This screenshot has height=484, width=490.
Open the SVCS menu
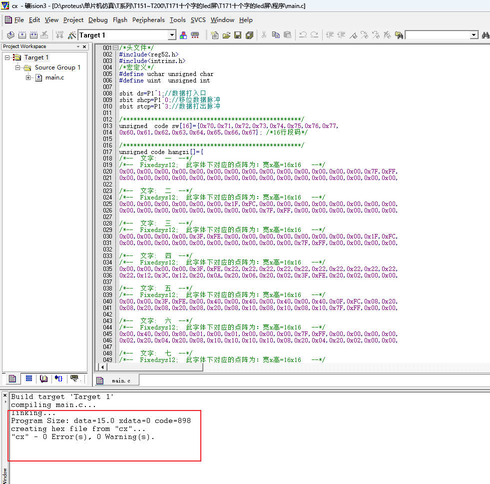[198, 20]
